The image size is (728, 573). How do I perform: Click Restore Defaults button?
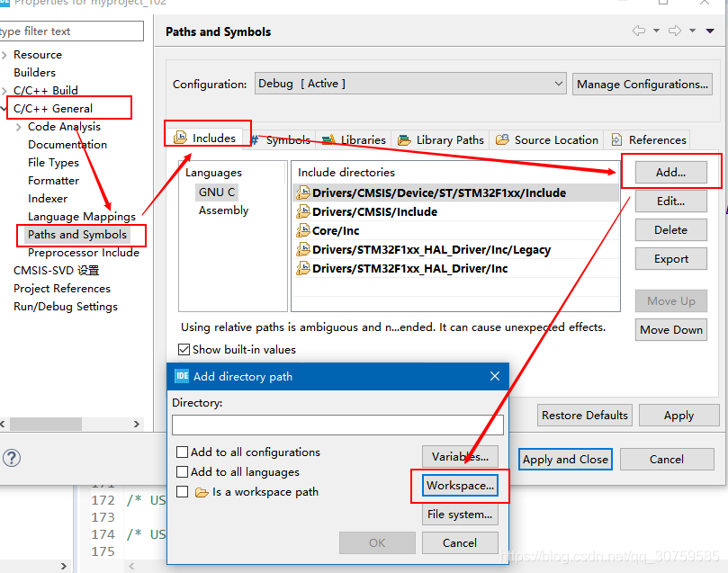tap(585, 415)
